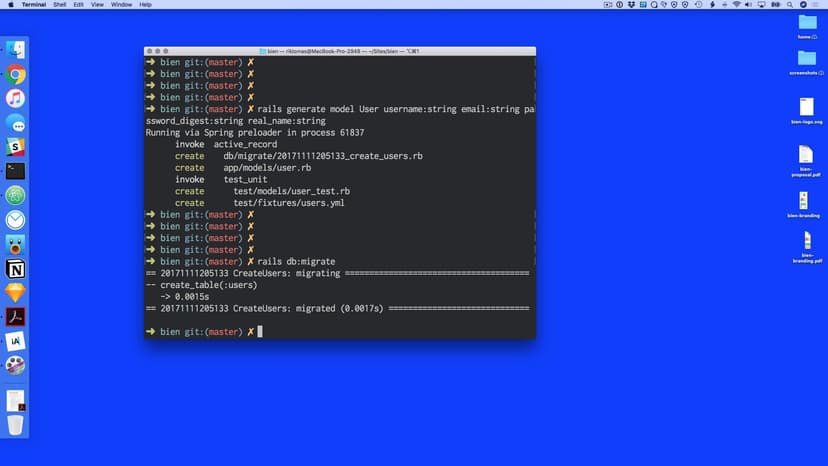Open the Trash in the dock

pyautogui.click(x=15, y=425)
